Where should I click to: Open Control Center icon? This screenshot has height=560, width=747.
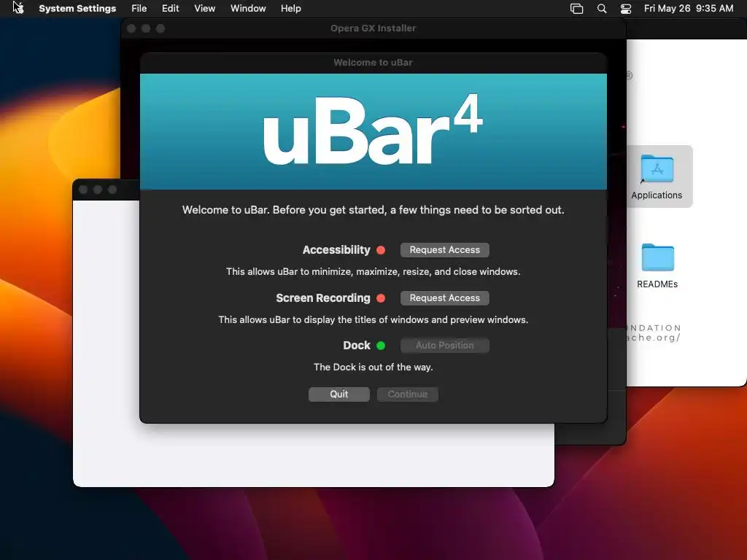(x=625, y=9)
